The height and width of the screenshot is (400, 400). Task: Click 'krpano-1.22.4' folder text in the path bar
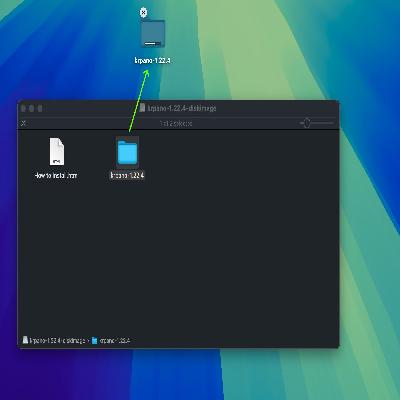coord(115,340)
